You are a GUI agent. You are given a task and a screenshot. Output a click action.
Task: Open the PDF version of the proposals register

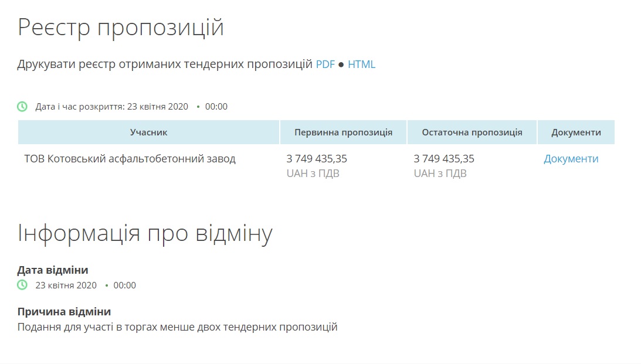tap(325, 64)
